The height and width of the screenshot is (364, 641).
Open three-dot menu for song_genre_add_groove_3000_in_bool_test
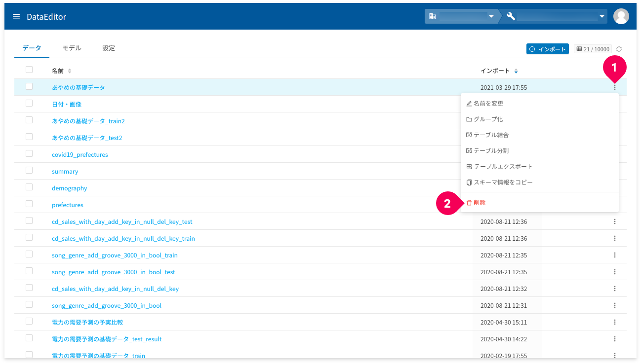point(615,272)
